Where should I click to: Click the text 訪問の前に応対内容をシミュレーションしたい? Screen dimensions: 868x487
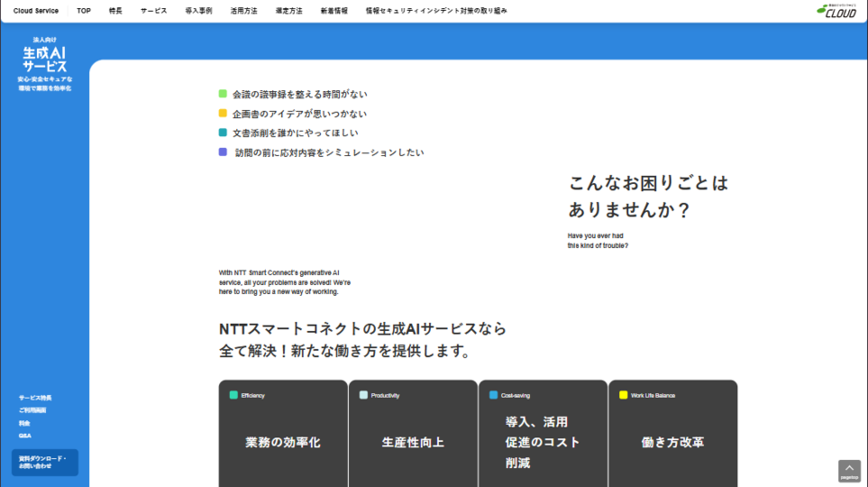329,152
